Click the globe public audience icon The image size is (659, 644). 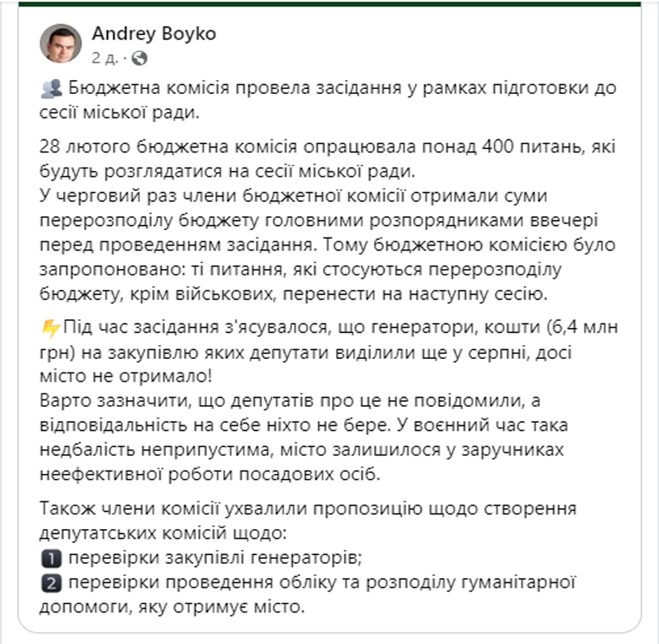pyautogui.click(x=140, y=58)
